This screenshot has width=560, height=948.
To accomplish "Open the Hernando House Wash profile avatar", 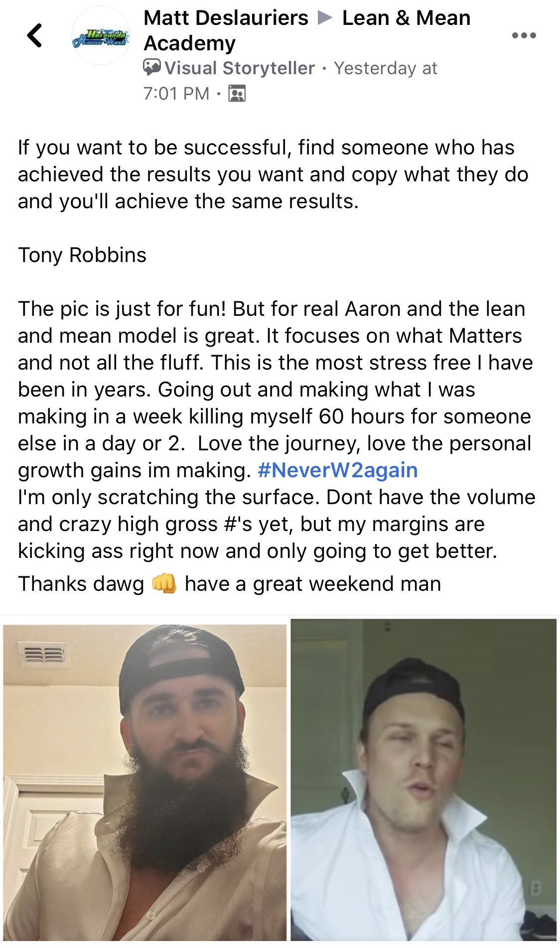I will [101, 36].
